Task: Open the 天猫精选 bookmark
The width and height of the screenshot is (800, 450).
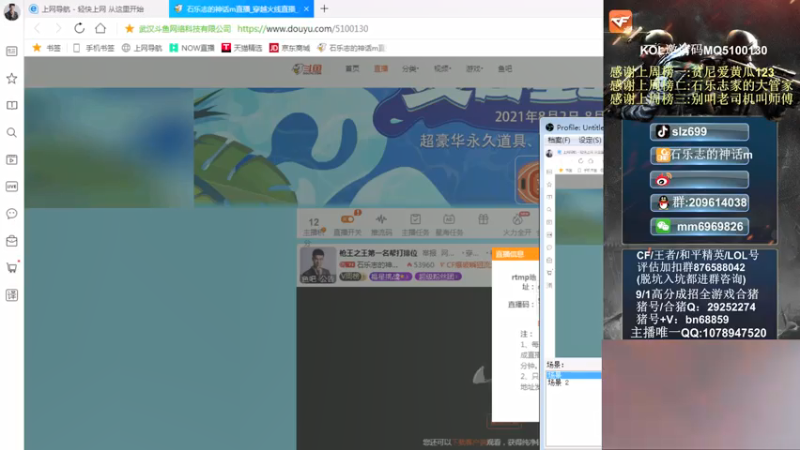Action: pyautogui.click(x=242, y=48)
